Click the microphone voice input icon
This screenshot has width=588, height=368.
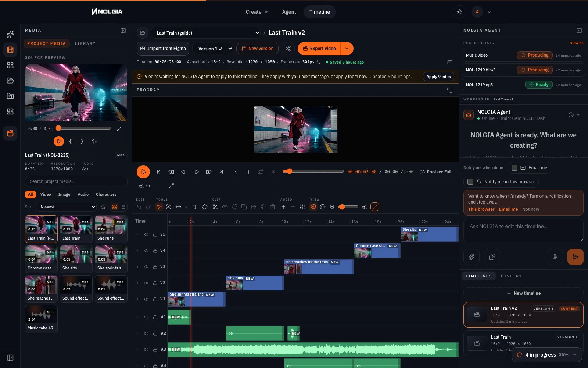pos(555,257)
